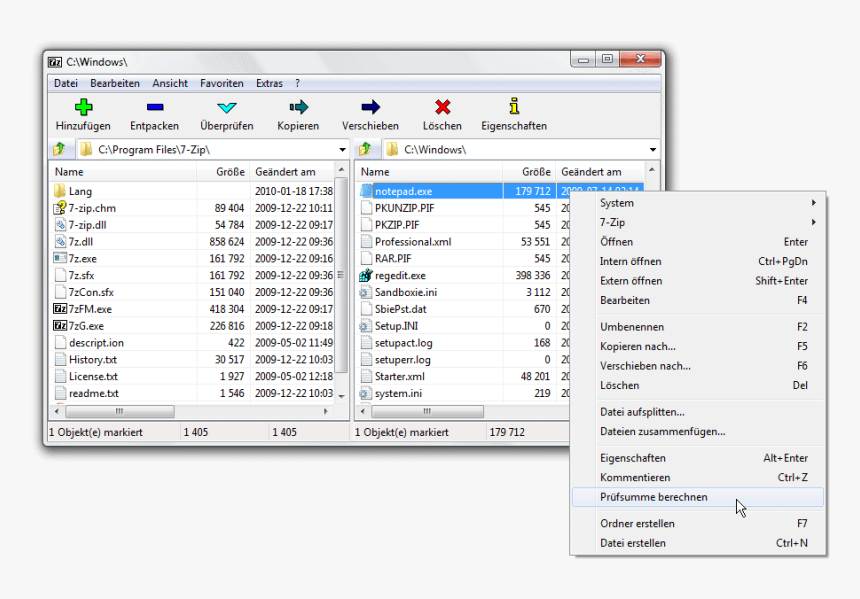Image resolution: width=860 pixels, height=599 pixels.
Task: Click the left panel scroll down arrow
Action: click(x=341, y=395)
